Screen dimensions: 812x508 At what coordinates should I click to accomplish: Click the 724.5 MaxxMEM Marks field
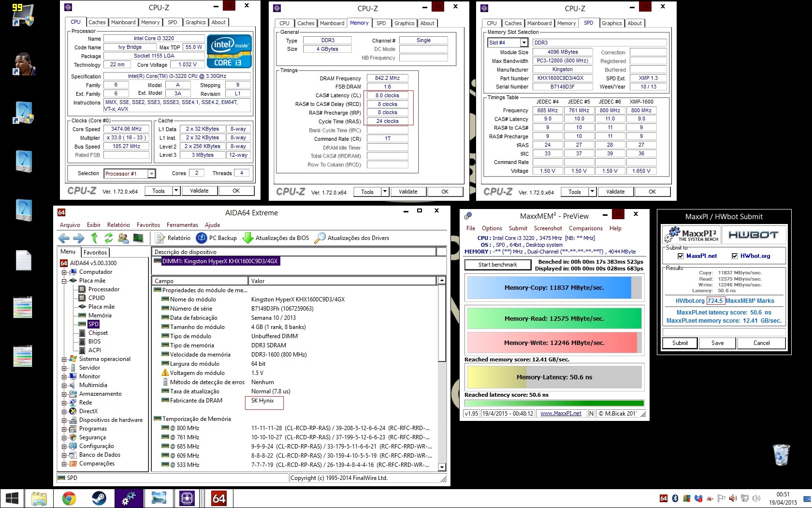pyautogui.click(x=715, y=301)
